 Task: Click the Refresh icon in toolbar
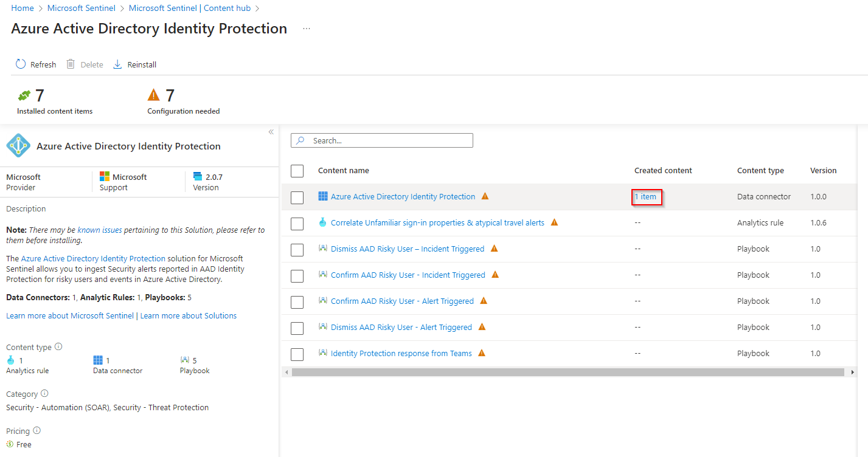click(21, 64)
